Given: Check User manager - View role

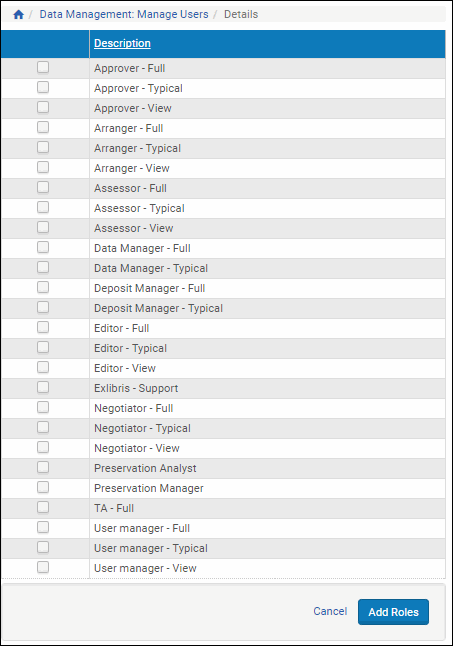Looking at the screenshot, I should click(43, 567).
